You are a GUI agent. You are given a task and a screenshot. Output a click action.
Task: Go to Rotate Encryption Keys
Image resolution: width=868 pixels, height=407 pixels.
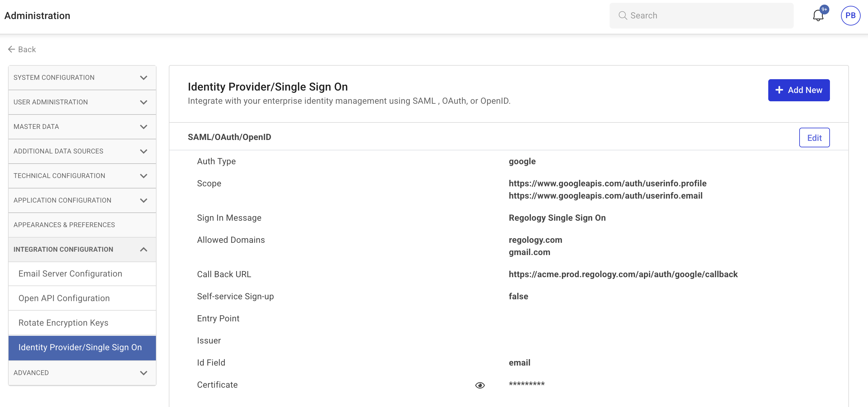tap(63, 323)
